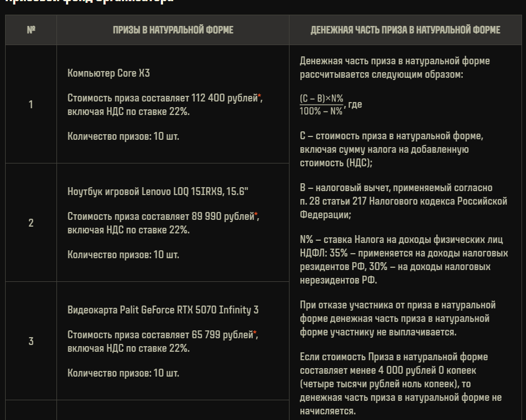This screenshot has width=526, height=420.
Task: Click the C — стоимость приза paragraph
Action: click(x=392, y=149)
